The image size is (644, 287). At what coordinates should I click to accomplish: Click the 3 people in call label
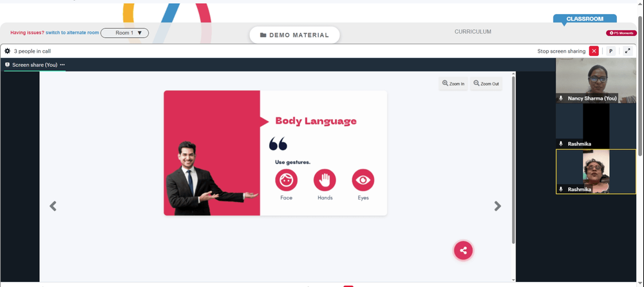point(32,51)
